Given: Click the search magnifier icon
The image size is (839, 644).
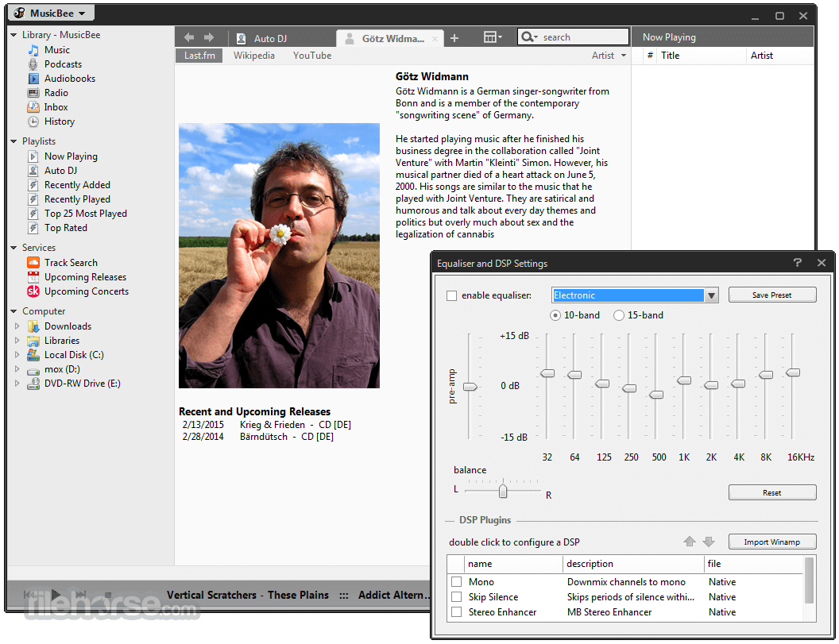Looking at the screenshot, I should pos(528,37).
